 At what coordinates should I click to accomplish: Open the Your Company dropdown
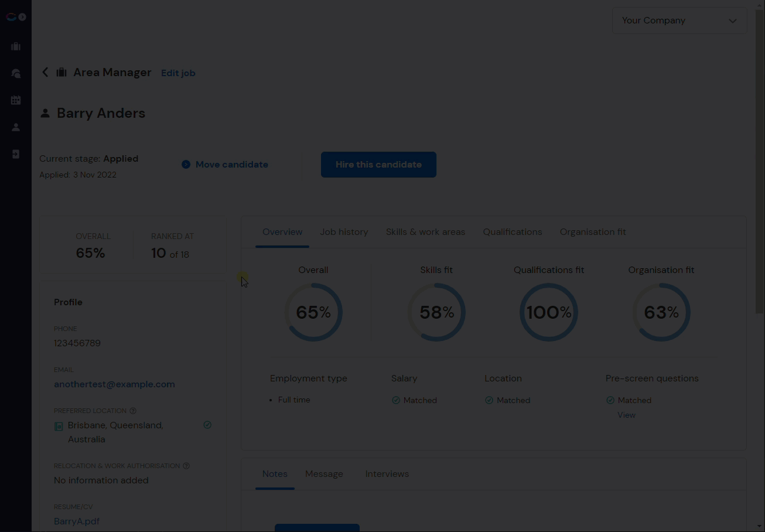[x=679, y=21]
